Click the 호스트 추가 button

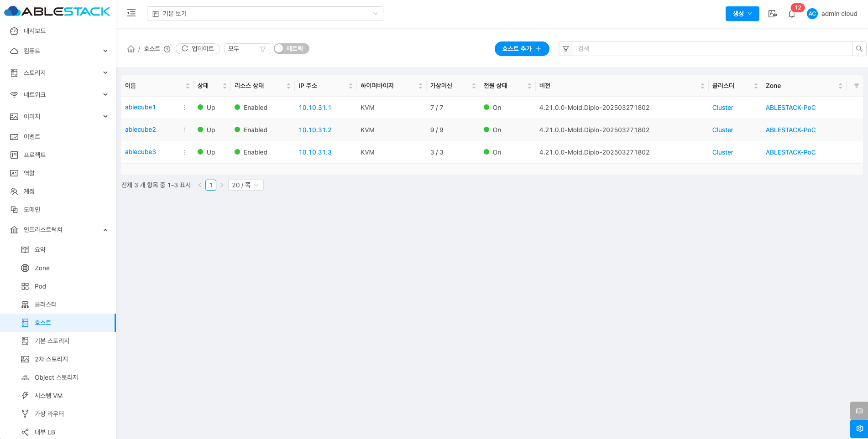point(522,49)
